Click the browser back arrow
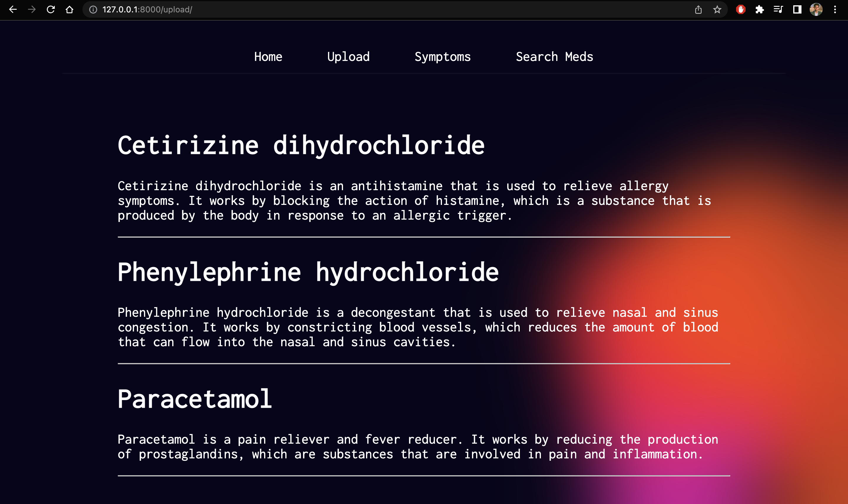Viewport: 848px width, 504px height. [13, 9]
